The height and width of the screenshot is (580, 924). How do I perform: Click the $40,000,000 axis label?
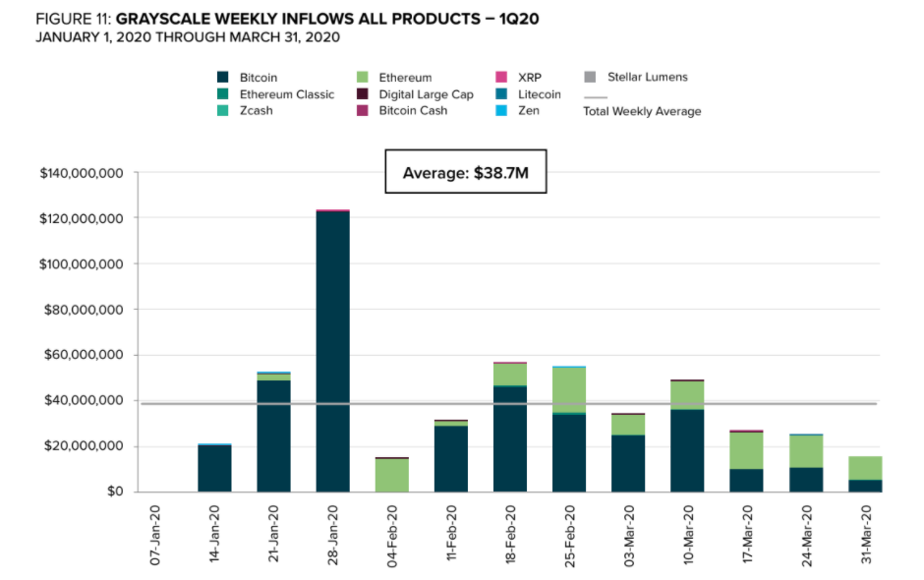point(84,400)
